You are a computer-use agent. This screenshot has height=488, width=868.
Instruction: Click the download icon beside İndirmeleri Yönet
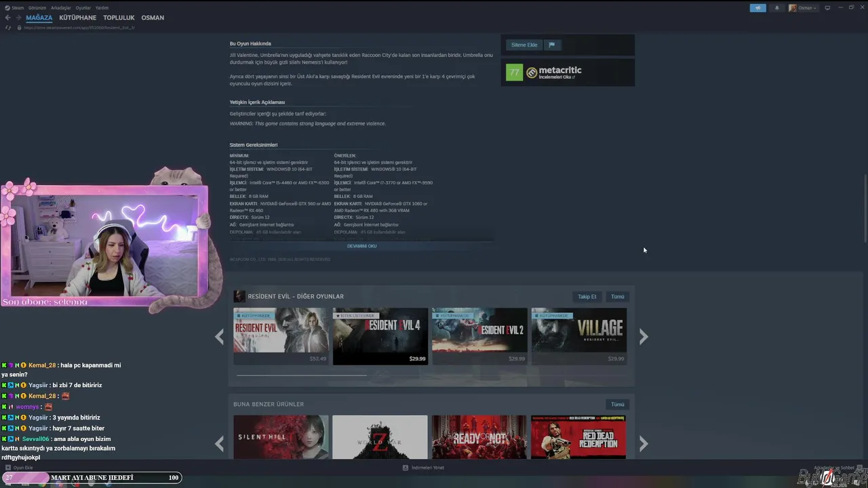coord(406,468)
